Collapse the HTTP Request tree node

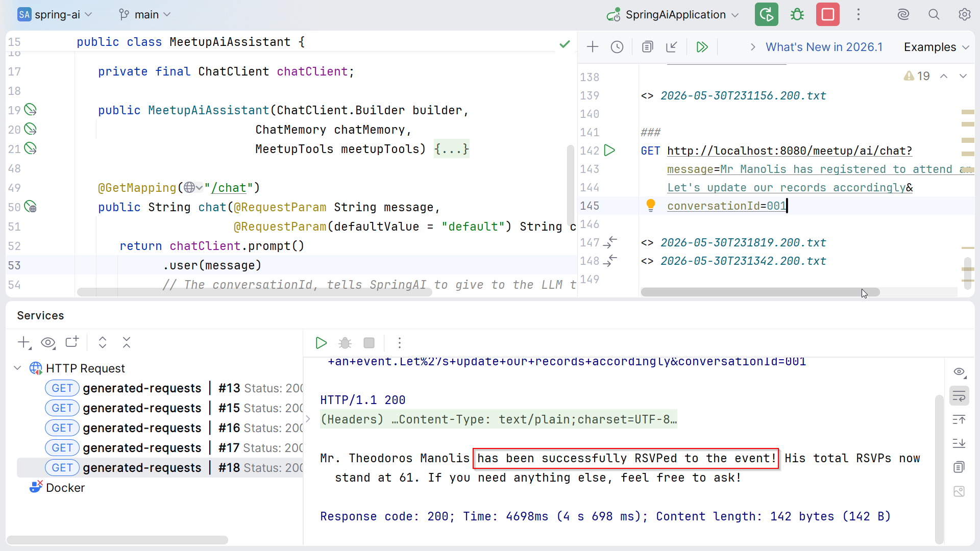pos(17,368)
